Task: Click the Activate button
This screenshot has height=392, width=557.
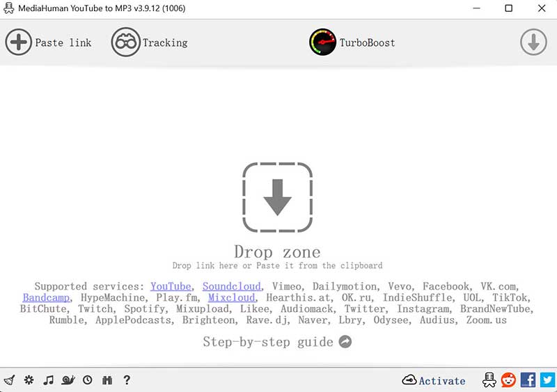Action: coord(434,381)
